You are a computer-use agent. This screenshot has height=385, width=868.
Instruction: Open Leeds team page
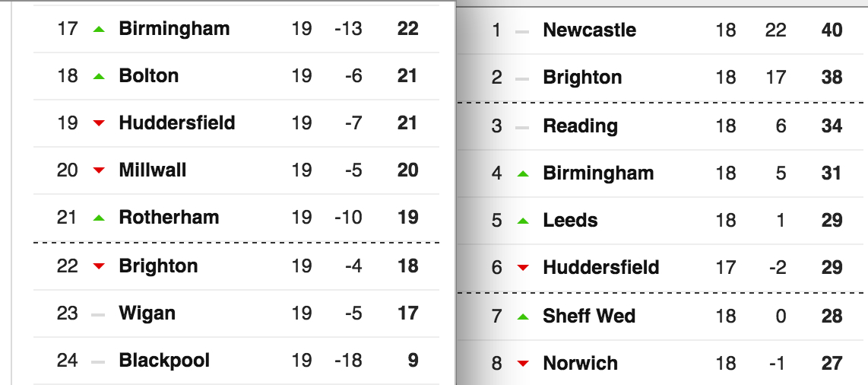[570, 221]
